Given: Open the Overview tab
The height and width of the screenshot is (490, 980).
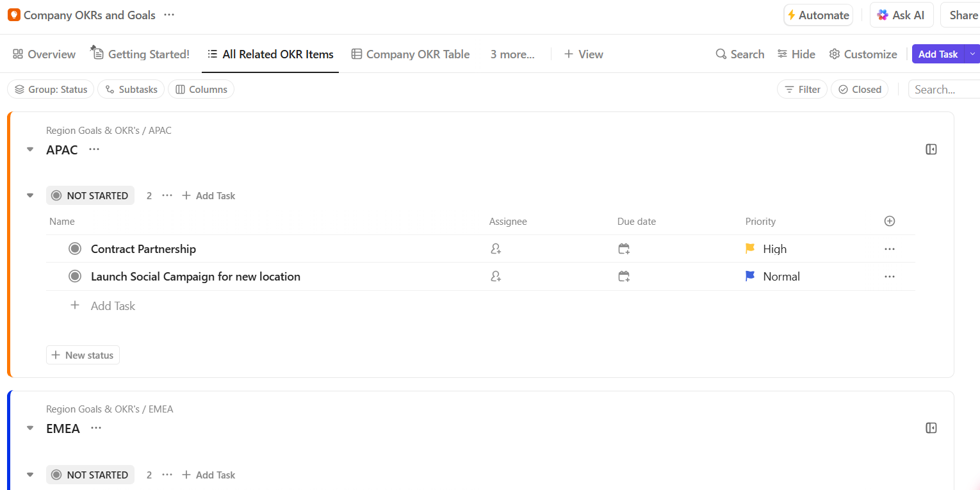Looking at the screenshot, I should 44,54.
